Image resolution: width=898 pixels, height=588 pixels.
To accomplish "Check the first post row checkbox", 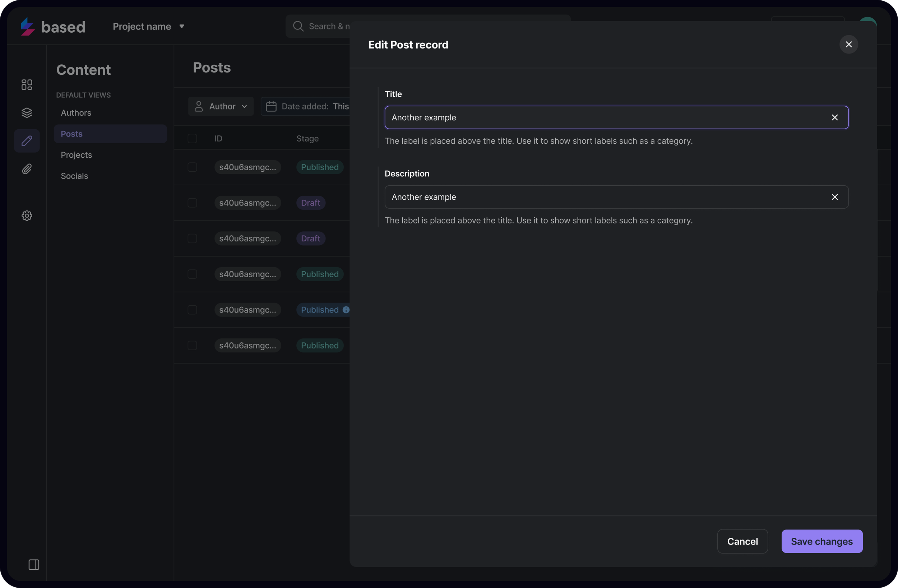I will (x=193, y=167).
